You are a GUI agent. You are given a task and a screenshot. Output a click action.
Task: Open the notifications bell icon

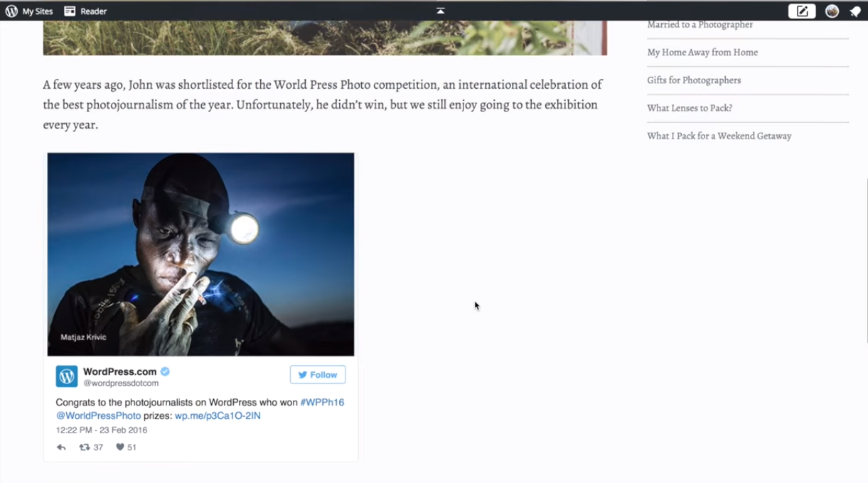pos(855,11)
